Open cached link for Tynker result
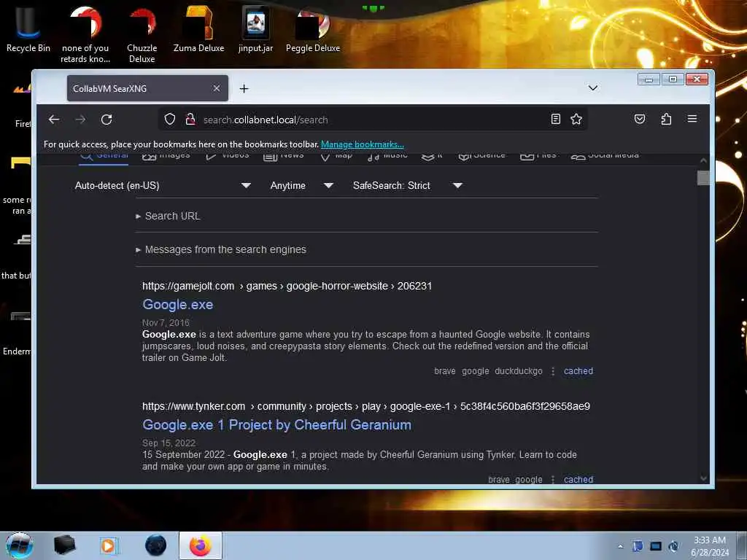This screenshot has width=747, height=560. [x=578, y=480]
